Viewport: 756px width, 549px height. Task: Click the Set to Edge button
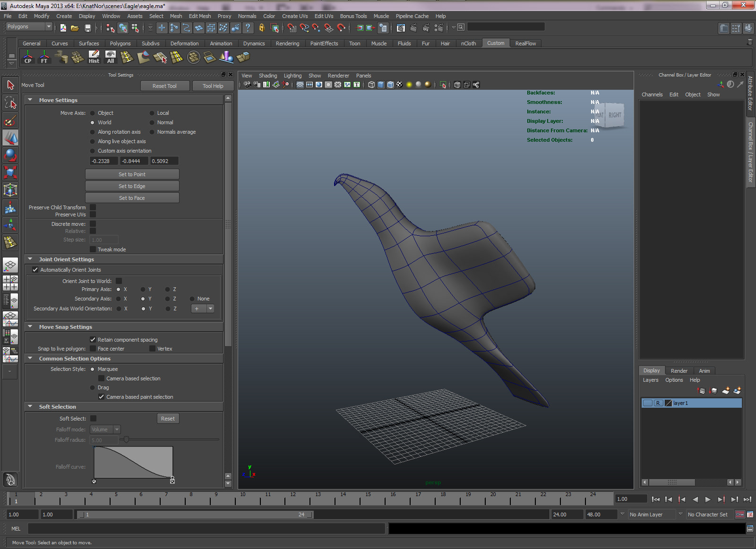pyautogui.click(x=132, y=186)
